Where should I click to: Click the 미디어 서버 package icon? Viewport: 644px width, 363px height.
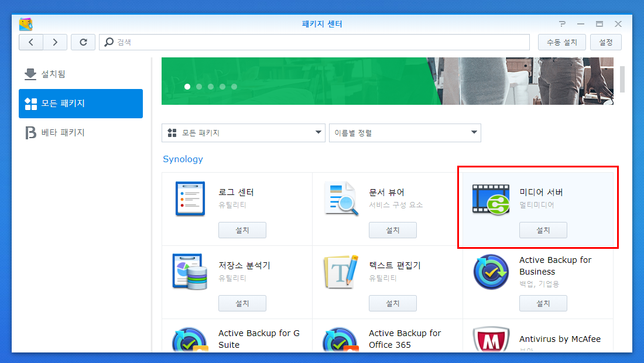491,199
